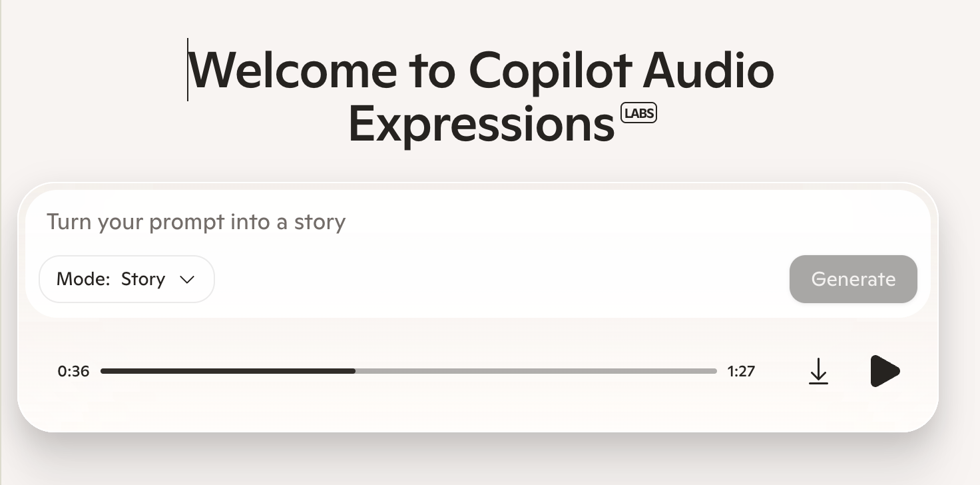Click the 0:36 elapsed time label
980x485 pixels.
(x=73, y=371)
